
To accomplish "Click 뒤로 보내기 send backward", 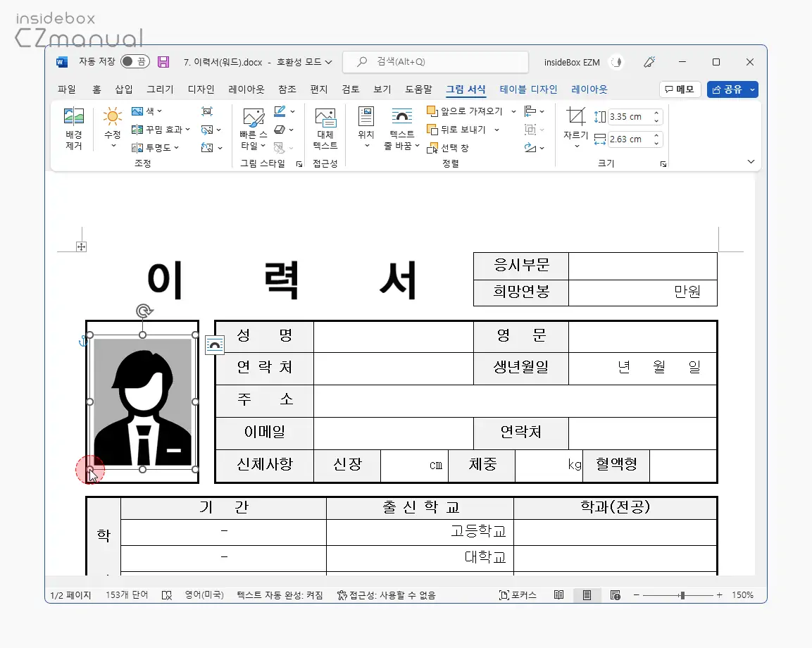I will coord(456,130).
